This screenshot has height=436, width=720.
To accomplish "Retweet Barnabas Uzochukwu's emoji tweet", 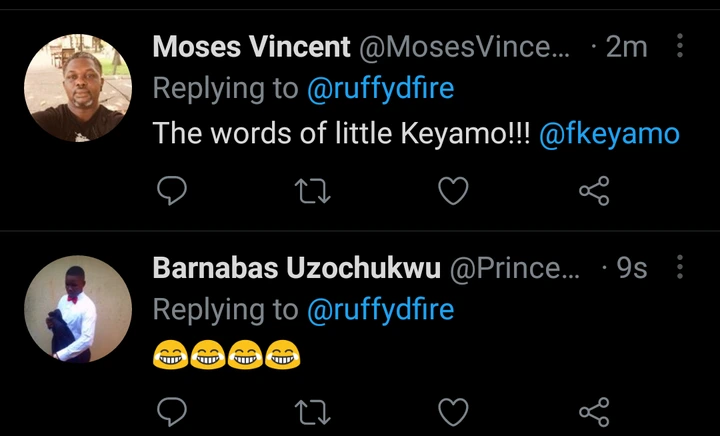I will point(314,411).
